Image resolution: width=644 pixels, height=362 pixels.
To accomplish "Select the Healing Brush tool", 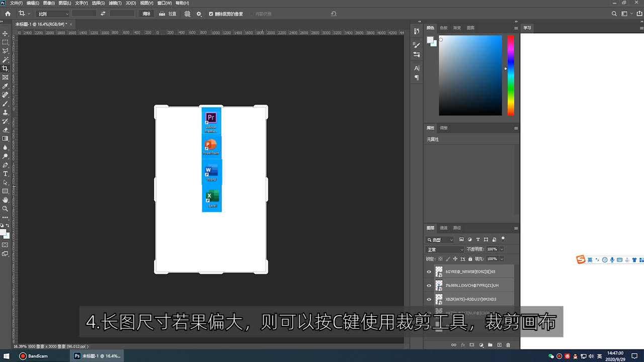I will tap(6, 95).
